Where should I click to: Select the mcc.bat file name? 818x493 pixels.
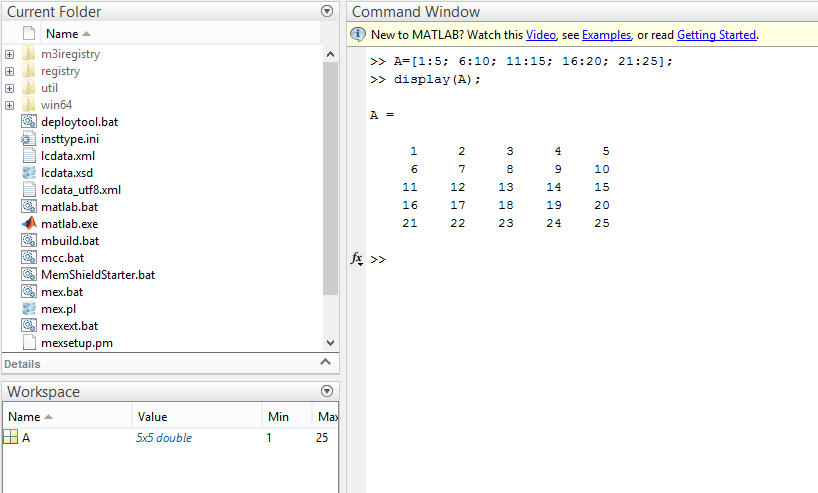click(x=63, y=258)
